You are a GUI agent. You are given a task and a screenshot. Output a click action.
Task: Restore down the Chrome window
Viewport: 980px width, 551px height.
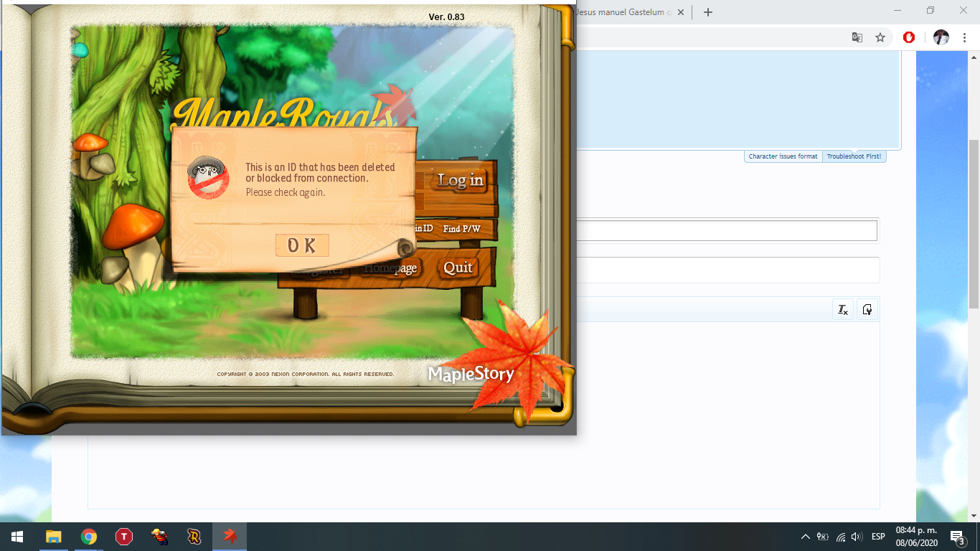930,11
